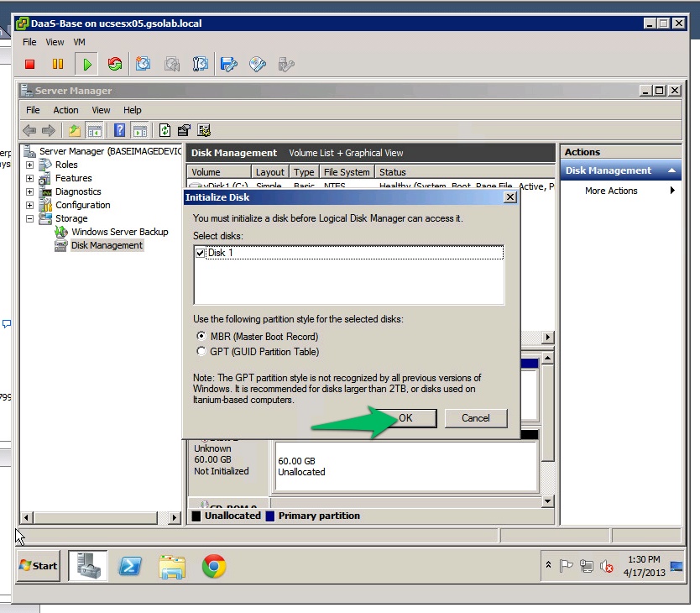This screenshot has height=613, width=700.
Task: Click the CD/DVD drive connection icon
Action: point(258,65)
